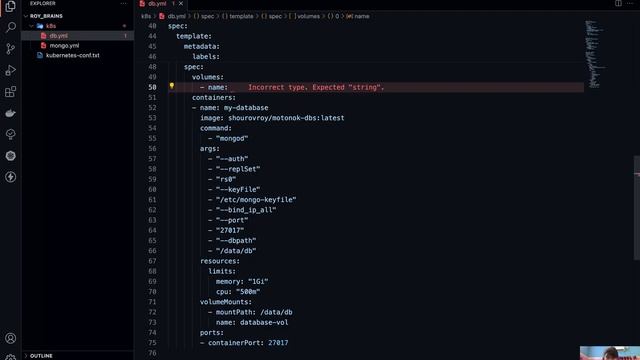
Task: Open db.yml in the file explorer
Action: point(59,36)
